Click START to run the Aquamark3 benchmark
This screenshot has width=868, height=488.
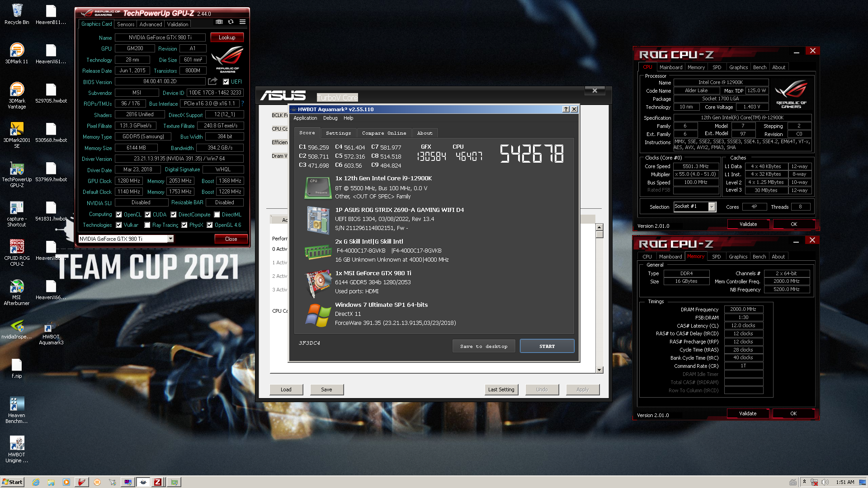(x=547, y=347)
